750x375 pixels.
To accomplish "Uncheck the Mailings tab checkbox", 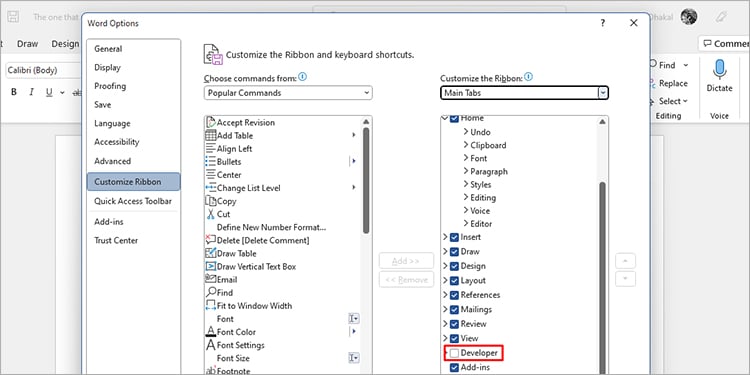I will 454,309.
